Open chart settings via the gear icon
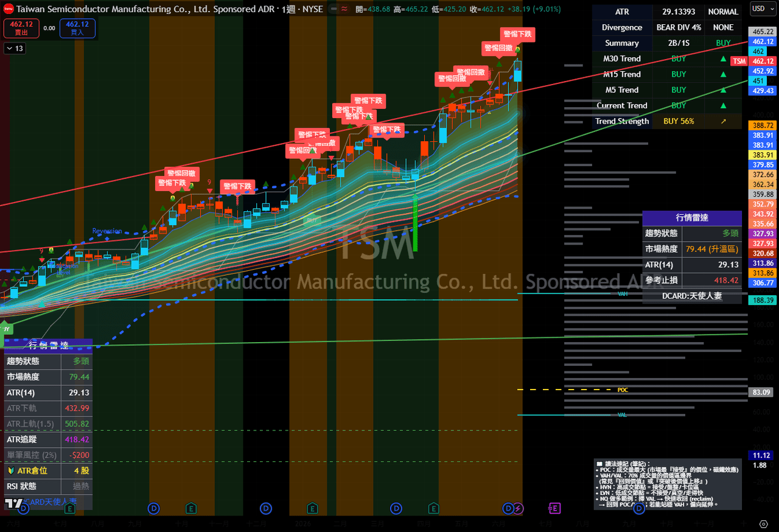Screen dimensions: 779x532 763,523
